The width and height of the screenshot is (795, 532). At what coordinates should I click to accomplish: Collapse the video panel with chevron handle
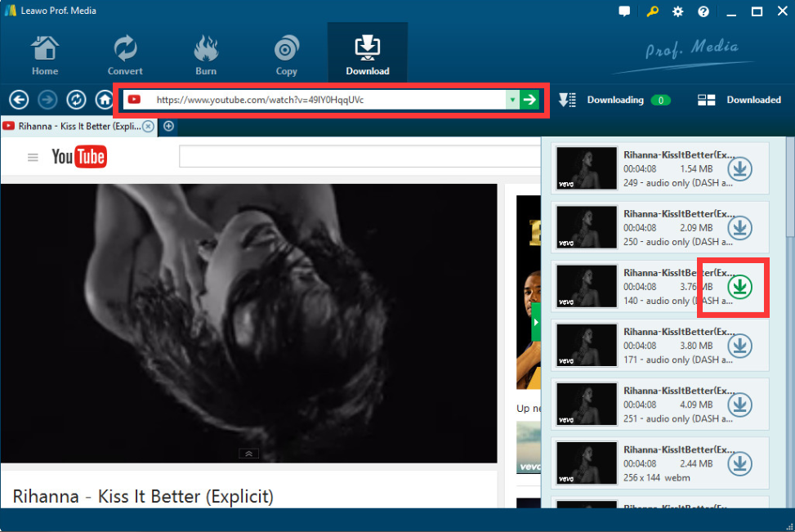(x=248, y=454)
